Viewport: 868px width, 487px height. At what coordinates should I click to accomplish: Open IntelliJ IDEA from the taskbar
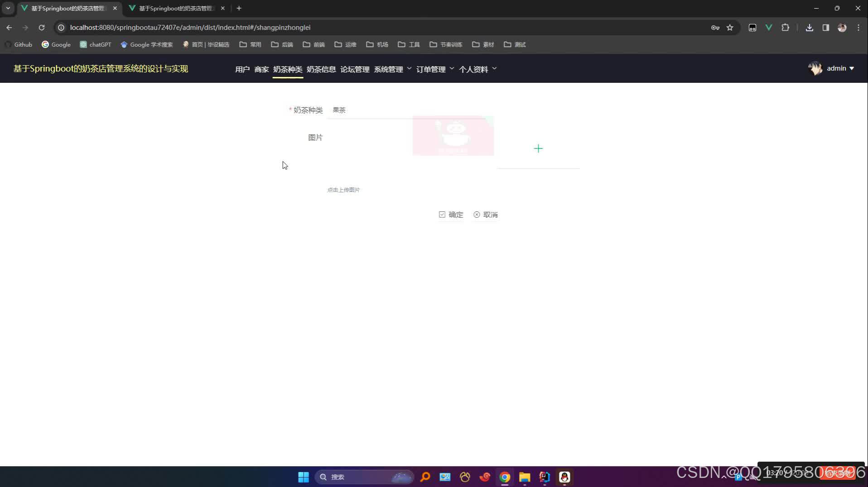coord(544,477)
